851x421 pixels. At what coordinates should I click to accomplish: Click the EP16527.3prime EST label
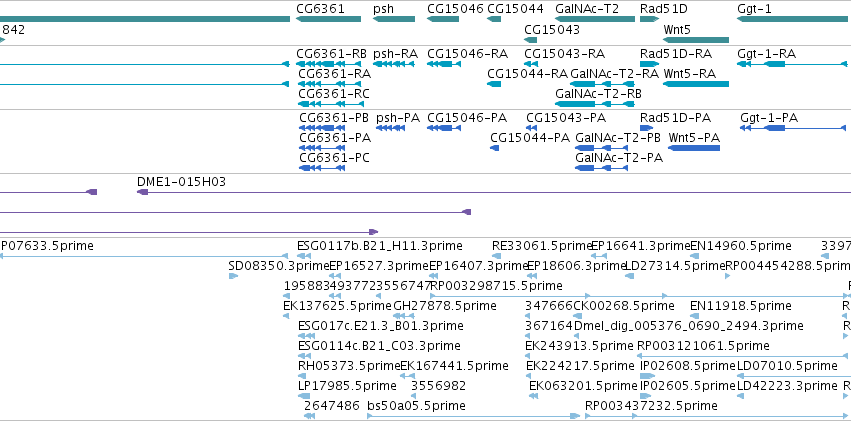[379, 266]
